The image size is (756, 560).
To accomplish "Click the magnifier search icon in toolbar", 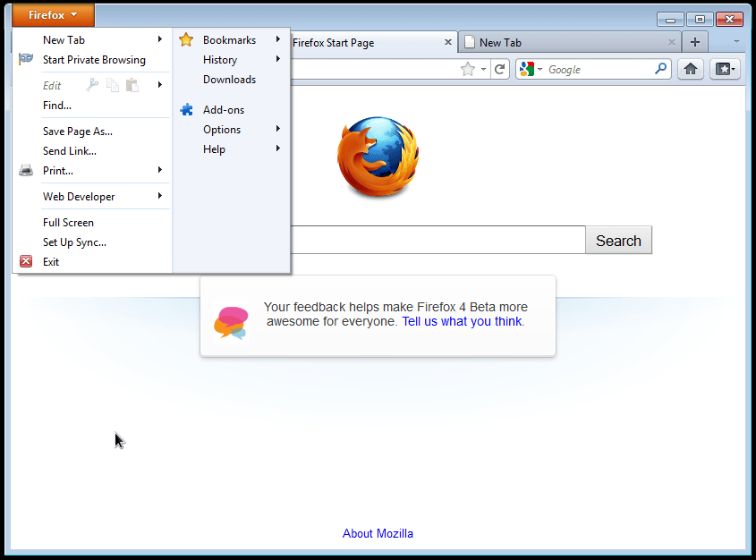I will click(x=661, y=69).
